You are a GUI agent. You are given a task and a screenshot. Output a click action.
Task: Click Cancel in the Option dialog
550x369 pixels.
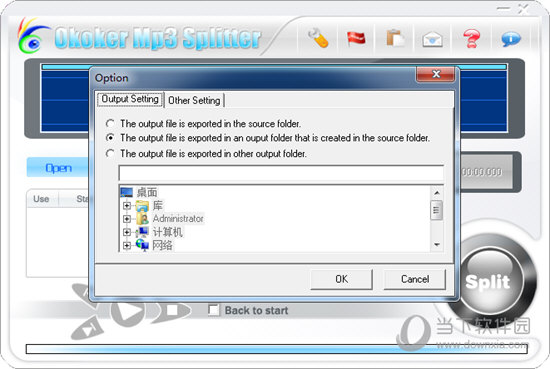(x=415, y=279)
